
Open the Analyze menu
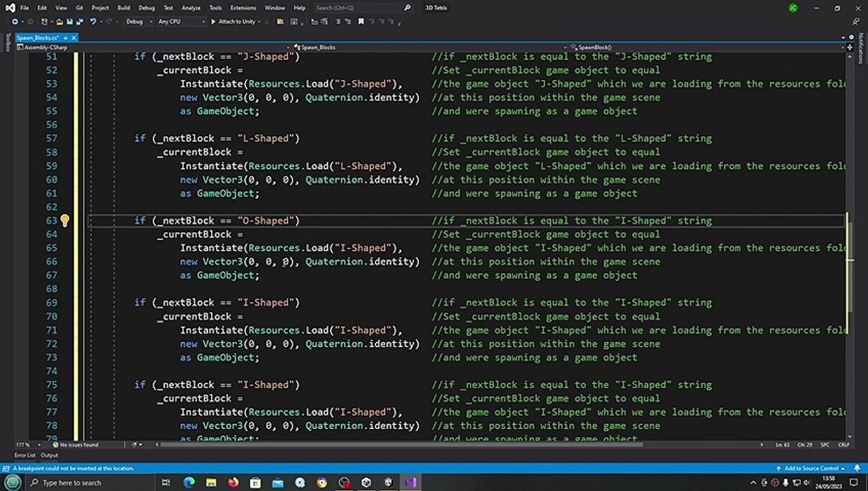pos(191,8)
